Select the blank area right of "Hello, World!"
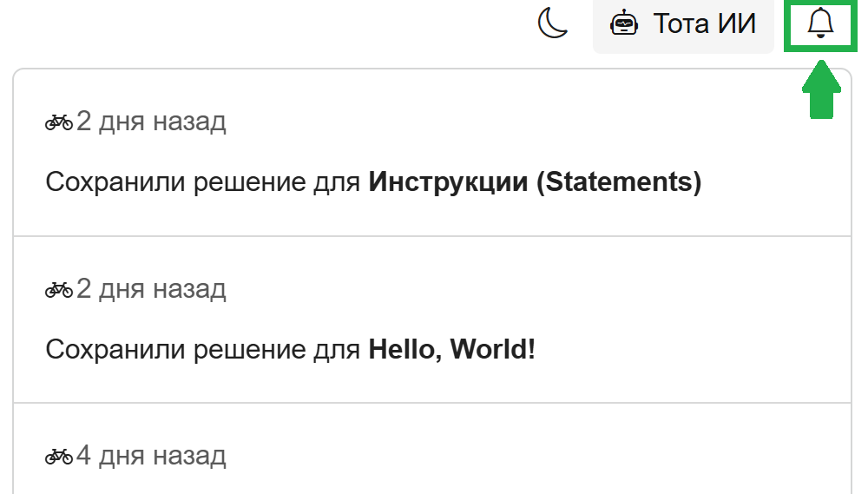Screen dimensions: 868x494 point(694,350)
